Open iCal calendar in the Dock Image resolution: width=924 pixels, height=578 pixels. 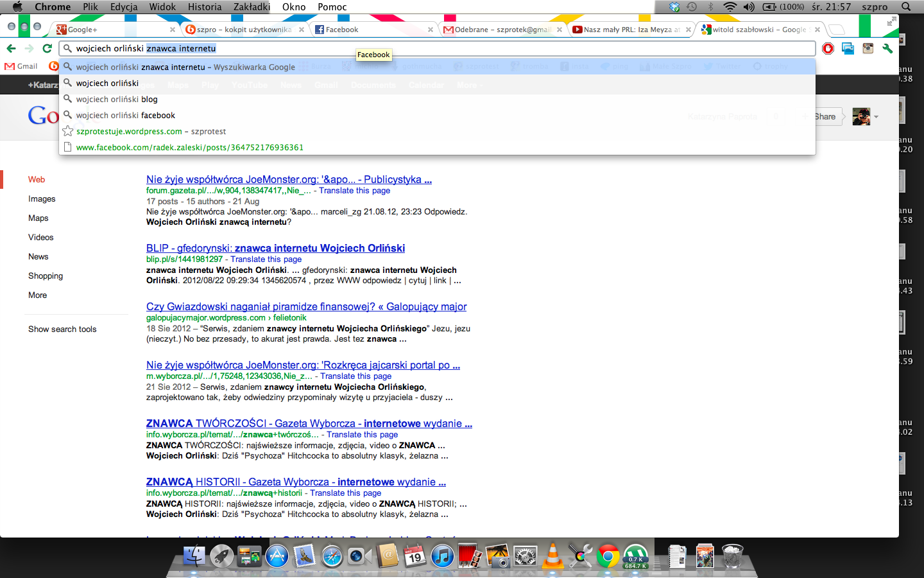(415, 556)
